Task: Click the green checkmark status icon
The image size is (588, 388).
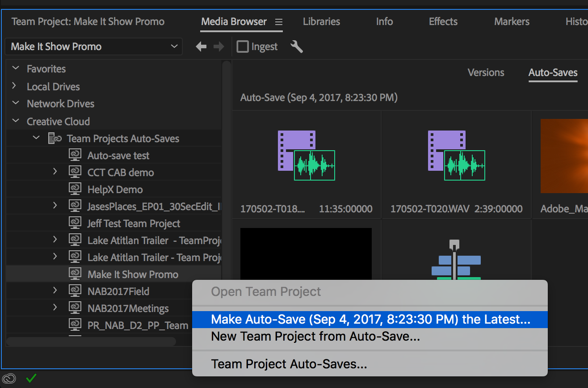Action: coord(31,379)
